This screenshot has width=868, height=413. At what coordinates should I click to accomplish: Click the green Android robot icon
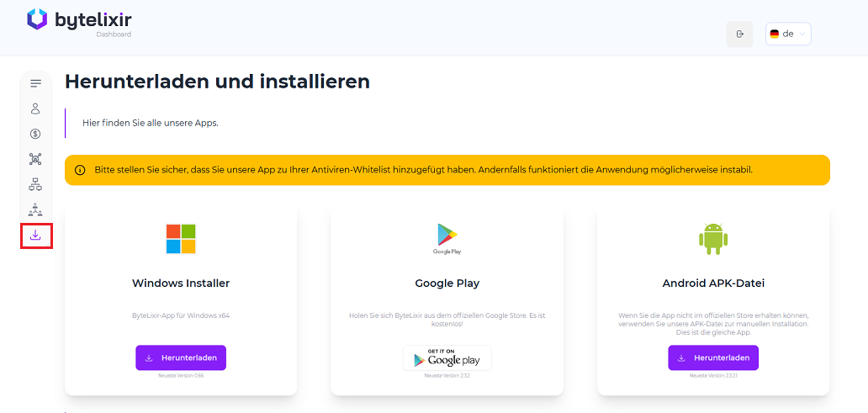tap(713, 239)
